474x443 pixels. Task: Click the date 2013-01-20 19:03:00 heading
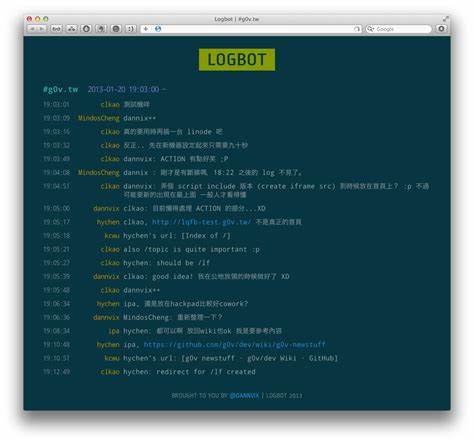coord(124,89)
